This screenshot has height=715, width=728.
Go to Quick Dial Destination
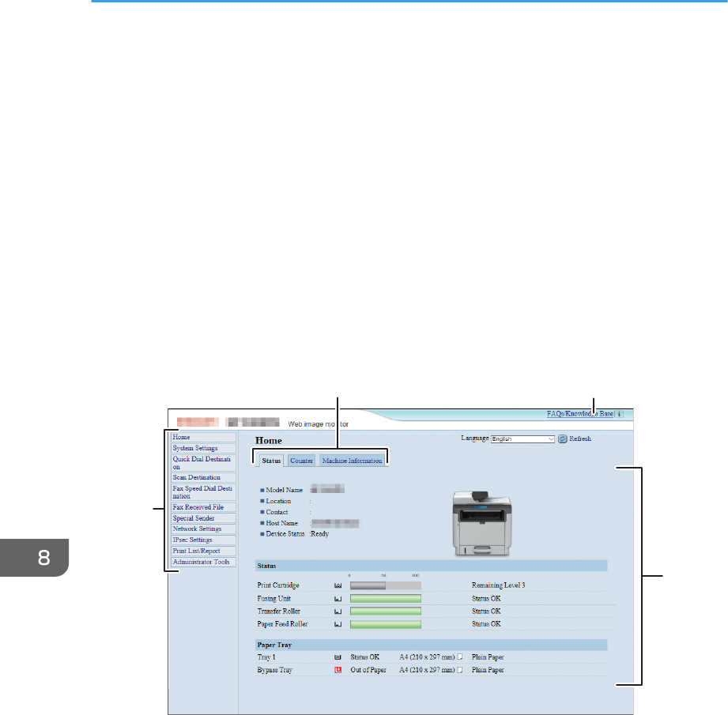coord(203,463)
